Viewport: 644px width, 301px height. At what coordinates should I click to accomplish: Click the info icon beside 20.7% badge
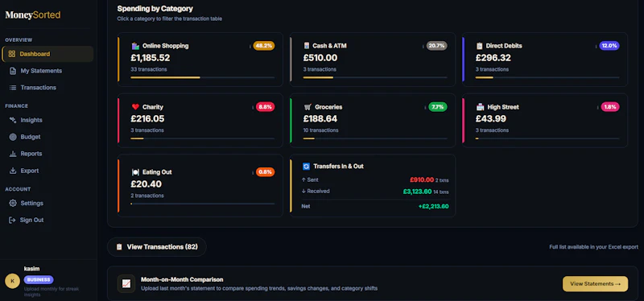tap(423, 46)
